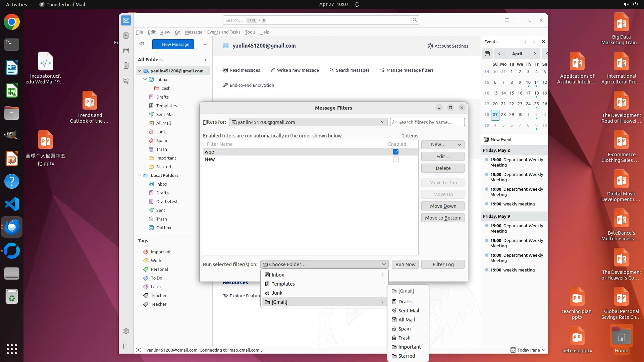This screenshot has width=644, height=362.
Task: Click the Account Settings icon
Action: point(430,46)
